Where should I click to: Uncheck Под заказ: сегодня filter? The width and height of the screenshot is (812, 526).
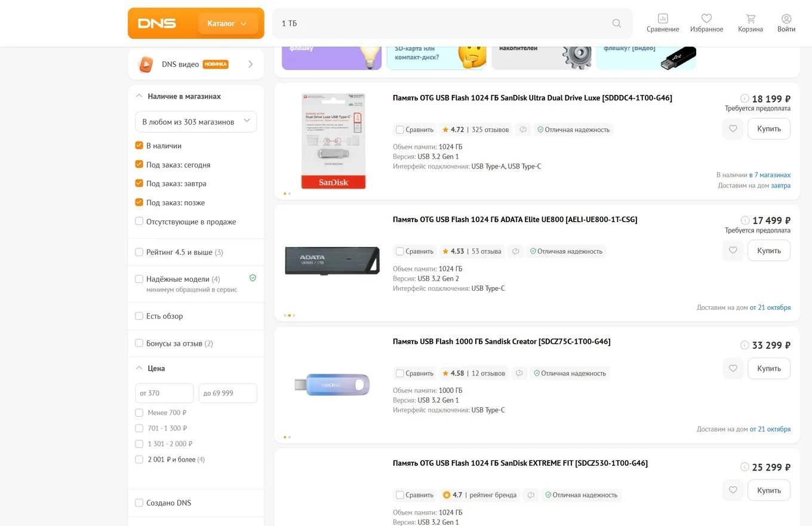click(139, 165)
